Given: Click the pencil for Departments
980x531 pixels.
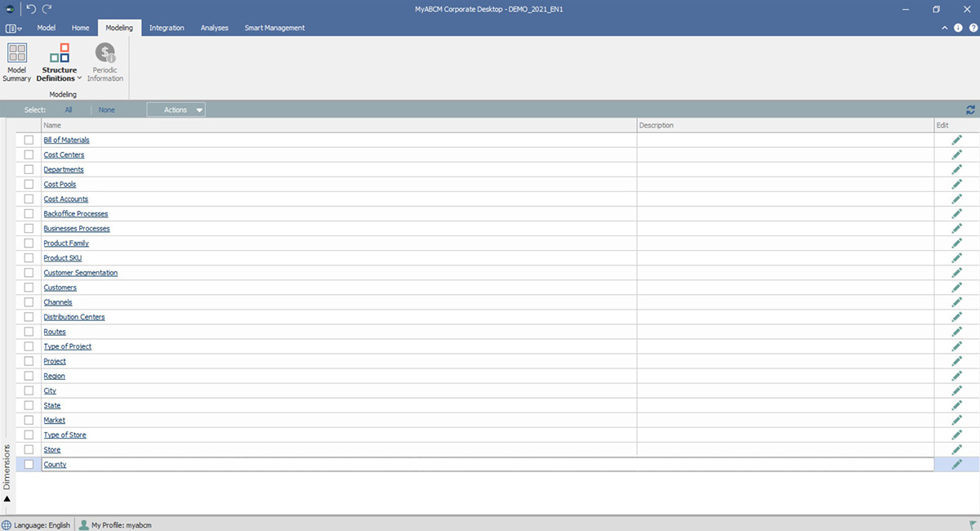Looking at the screenshot, I should click(x=956, y=169).
